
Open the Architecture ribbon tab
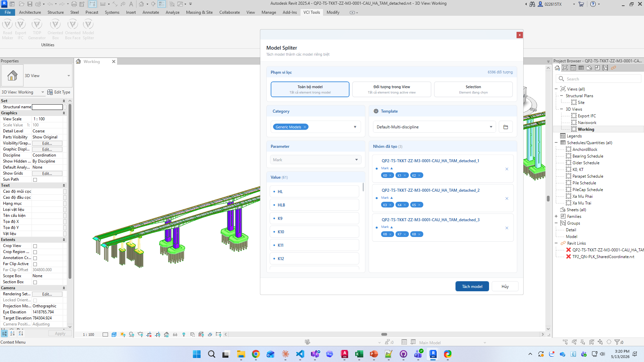pyautogui.click(x=30, y=12)
